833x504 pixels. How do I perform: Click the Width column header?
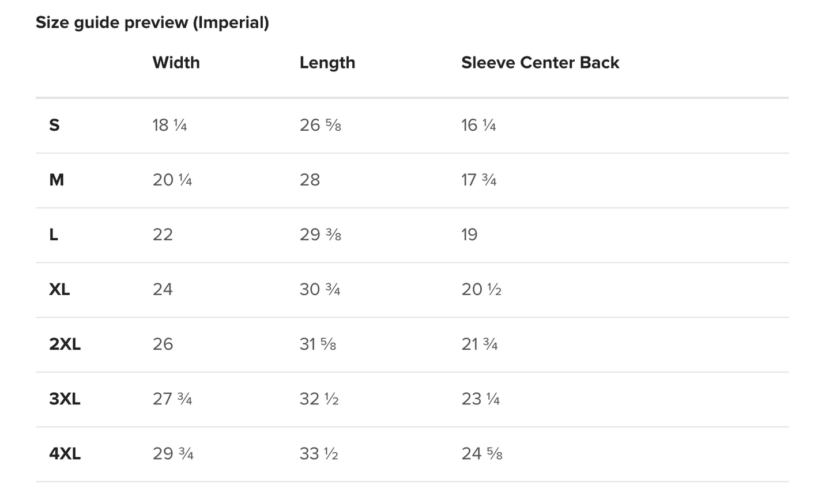tap(176, 62)
